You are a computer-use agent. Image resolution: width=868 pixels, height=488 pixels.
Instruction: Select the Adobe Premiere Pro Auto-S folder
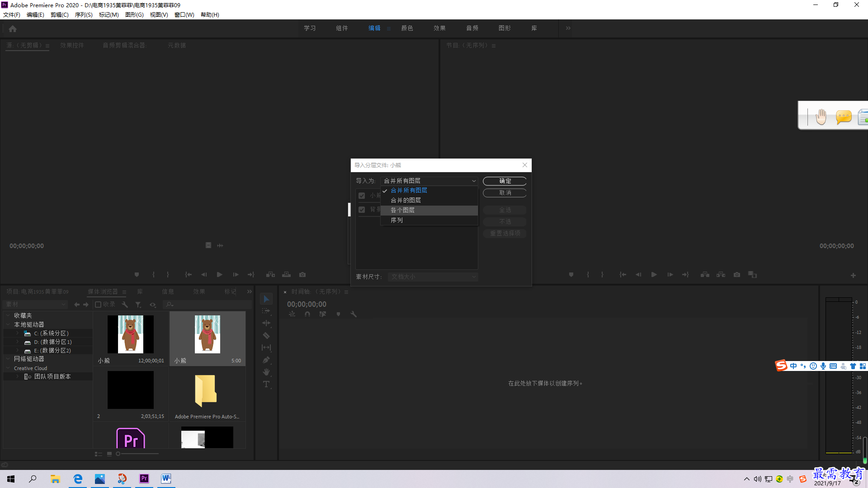tap(207, 394)
